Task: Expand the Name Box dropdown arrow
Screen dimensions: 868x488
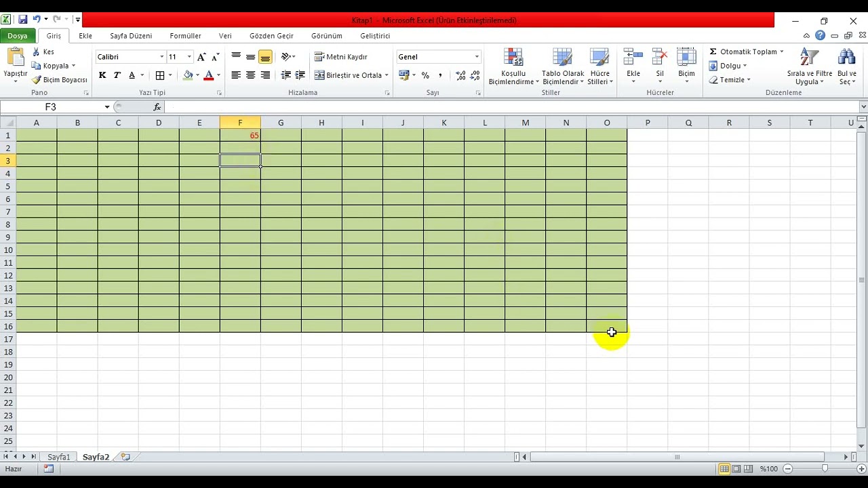Action: [106, 107]
